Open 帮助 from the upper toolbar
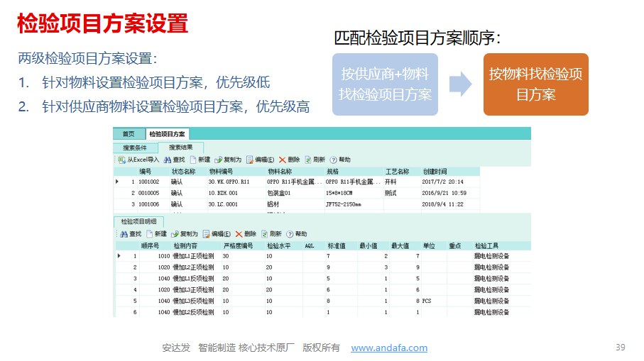This screenshot has width=644, height=361. [x=340, y=160]
